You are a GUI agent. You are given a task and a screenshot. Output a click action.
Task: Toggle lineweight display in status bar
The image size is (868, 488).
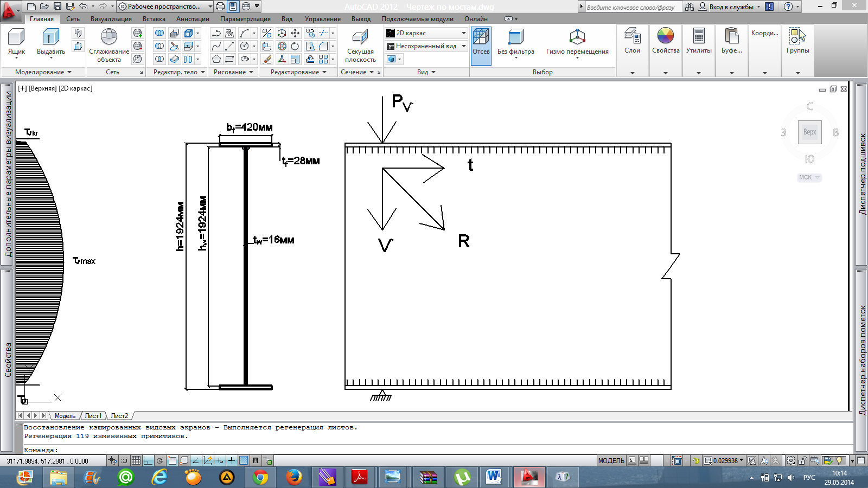click(232, 460)
